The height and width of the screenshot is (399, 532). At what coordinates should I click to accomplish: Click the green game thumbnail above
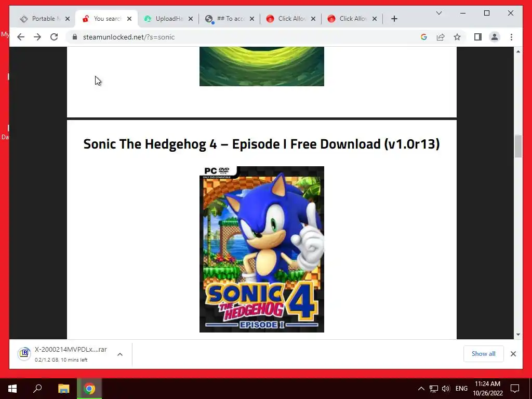262,66
